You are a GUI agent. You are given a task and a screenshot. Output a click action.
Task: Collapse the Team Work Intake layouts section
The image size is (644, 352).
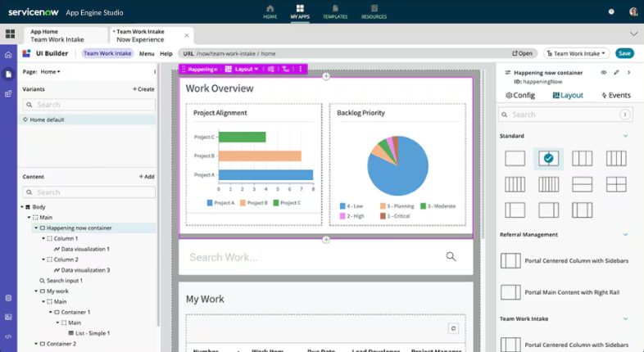point(625,318)
